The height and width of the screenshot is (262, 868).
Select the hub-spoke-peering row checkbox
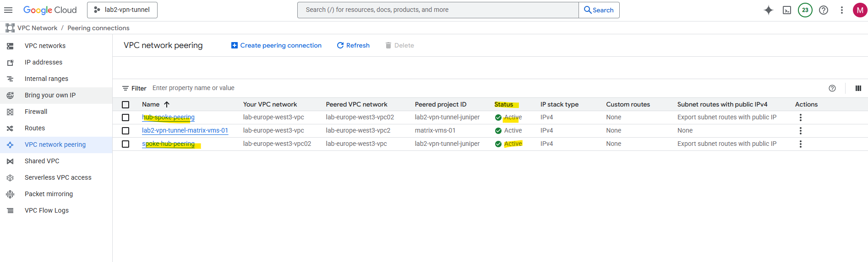coord(126,118)
